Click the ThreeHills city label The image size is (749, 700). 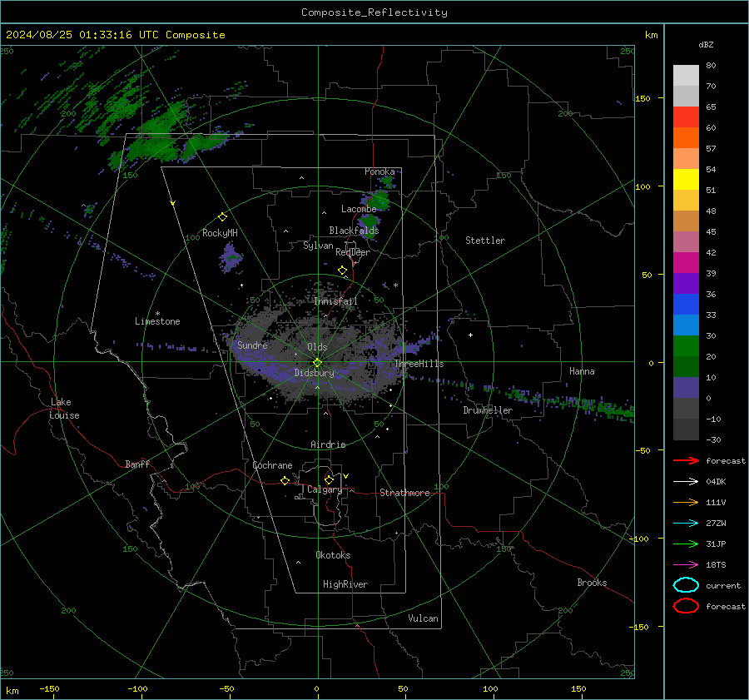click(419, 364)
